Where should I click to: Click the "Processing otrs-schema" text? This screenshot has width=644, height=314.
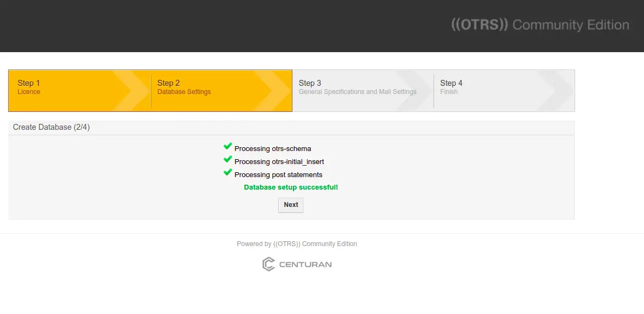273,149
